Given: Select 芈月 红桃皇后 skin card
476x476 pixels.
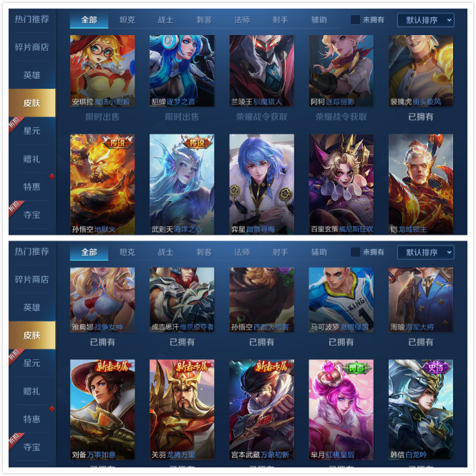Looking at the screenshot, I should click(x=341, y=409).
